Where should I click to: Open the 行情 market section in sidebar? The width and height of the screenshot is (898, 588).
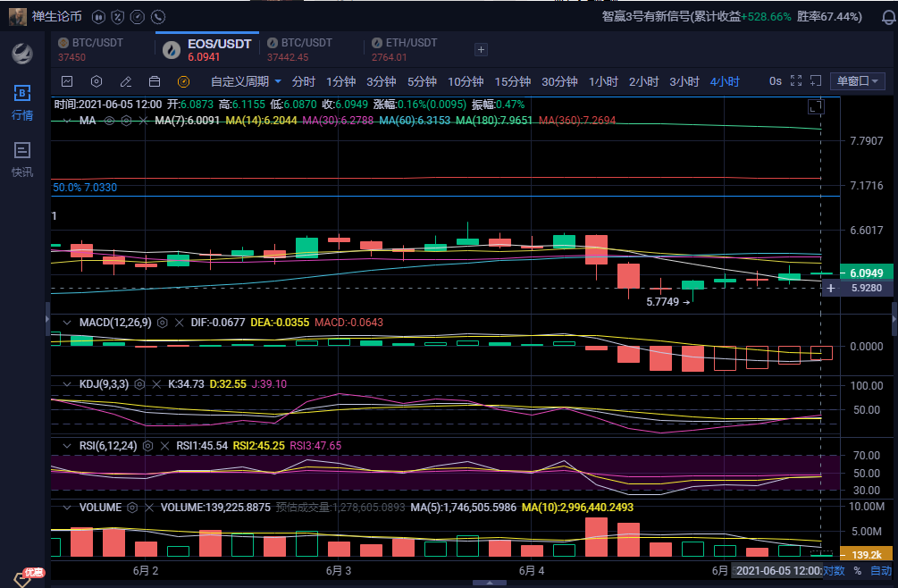pyautogui.click(x=22, y=103)
